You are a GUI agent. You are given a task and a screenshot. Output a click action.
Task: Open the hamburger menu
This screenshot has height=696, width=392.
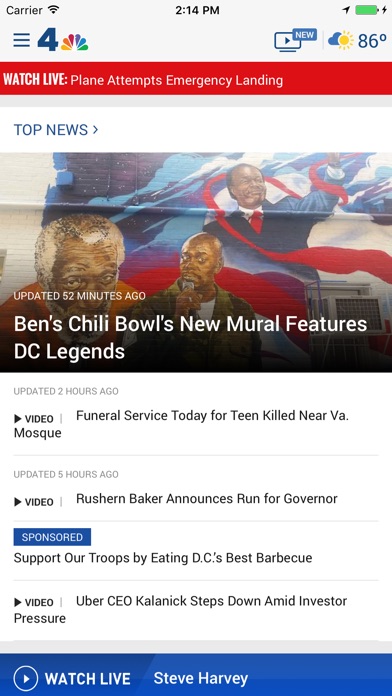[x=21, y=40]
